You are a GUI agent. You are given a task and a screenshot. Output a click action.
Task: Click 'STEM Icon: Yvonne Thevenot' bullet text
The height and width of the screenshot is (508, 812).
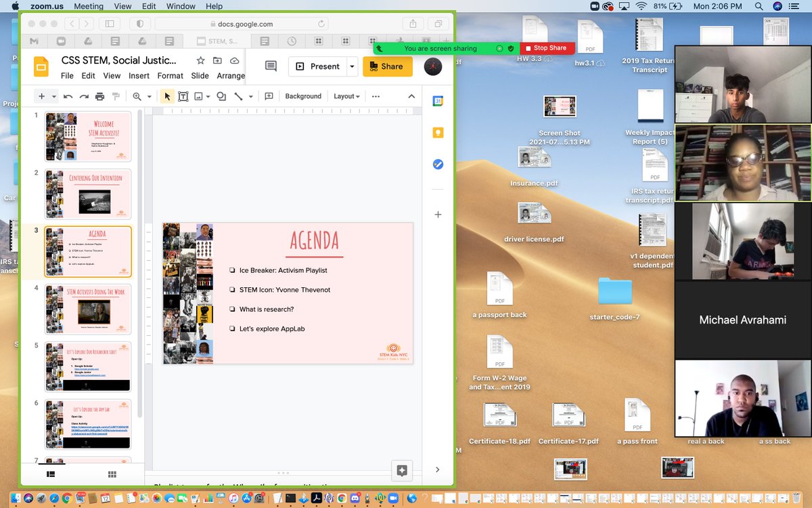pos(284,290)
